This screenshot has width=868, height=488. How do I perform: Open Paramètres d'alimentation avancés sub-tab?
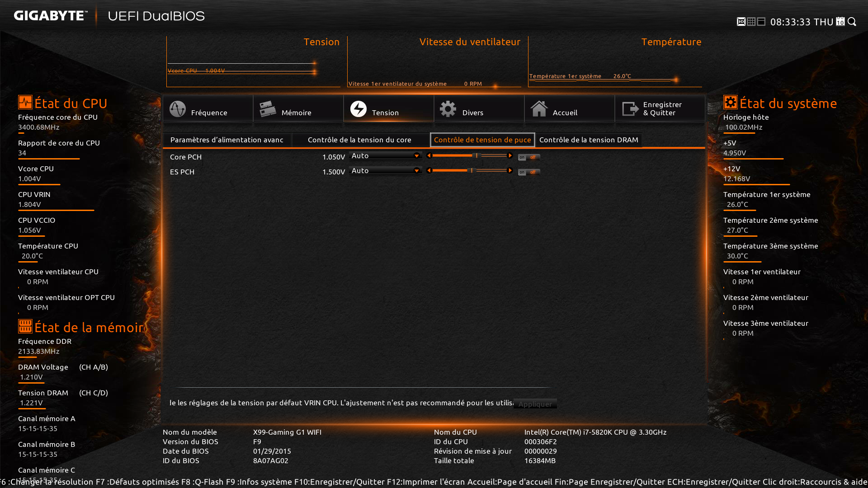point(227,140)
